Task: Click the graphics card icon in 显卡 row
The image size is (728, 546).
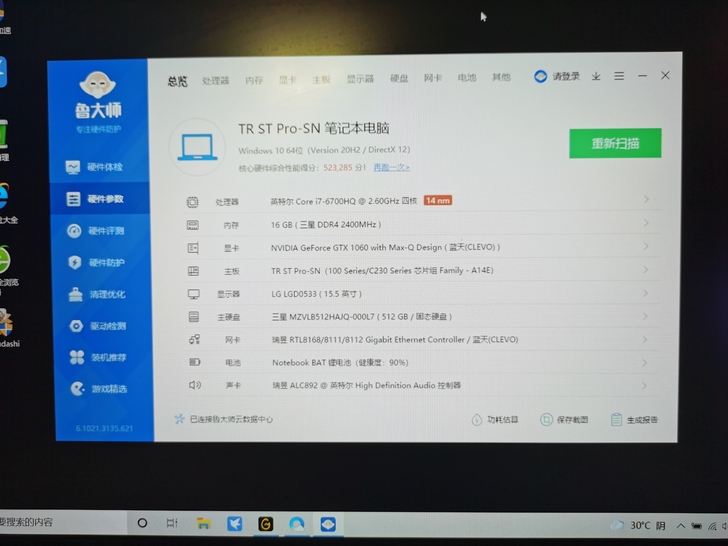Action: [x=193, y=248]
